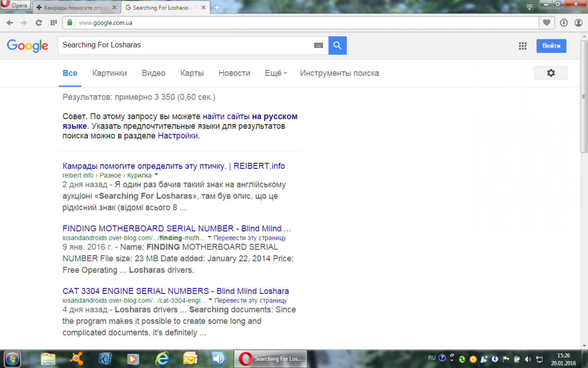Switch to Новости results tab
588x368 pixels.
234,73
